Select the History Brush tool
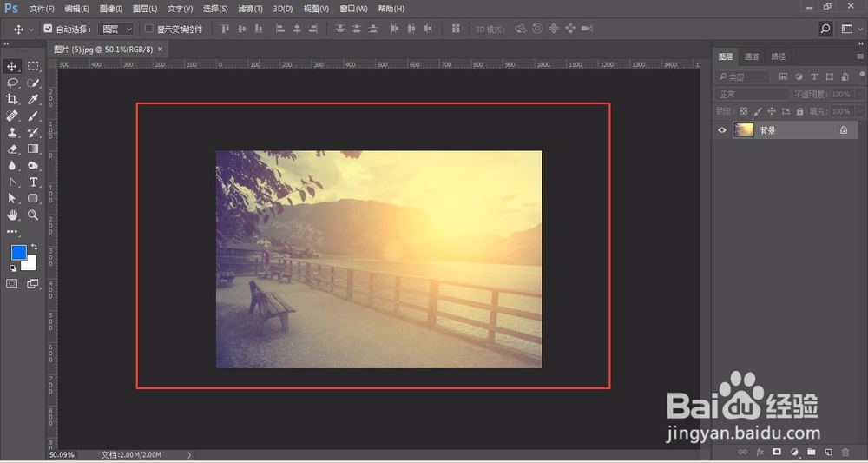Viewport: 868px width, 463px height. point(33,132)
